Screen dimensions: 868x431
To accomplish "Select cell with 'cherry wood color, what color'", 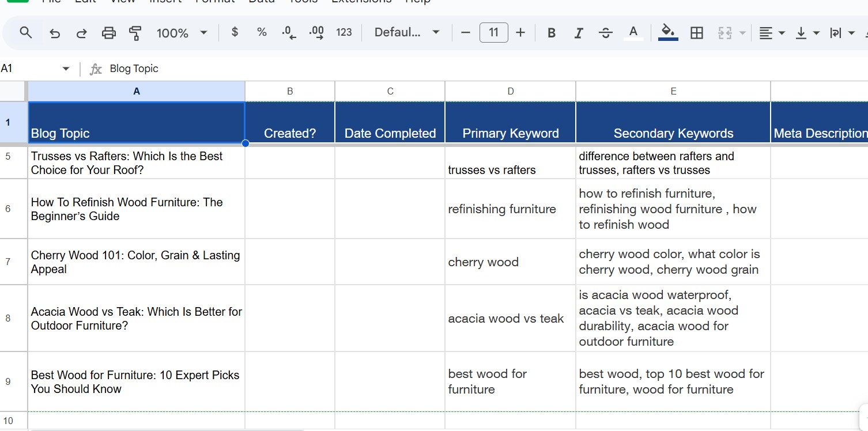I will tap(673, 262).
